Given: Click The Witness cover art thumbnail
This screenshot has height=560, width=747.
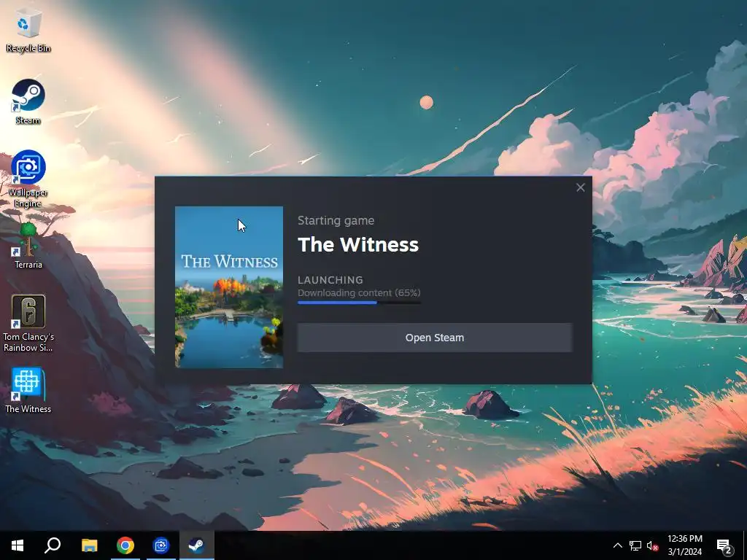Looking at the screenshot, I should tap(228, 287).
